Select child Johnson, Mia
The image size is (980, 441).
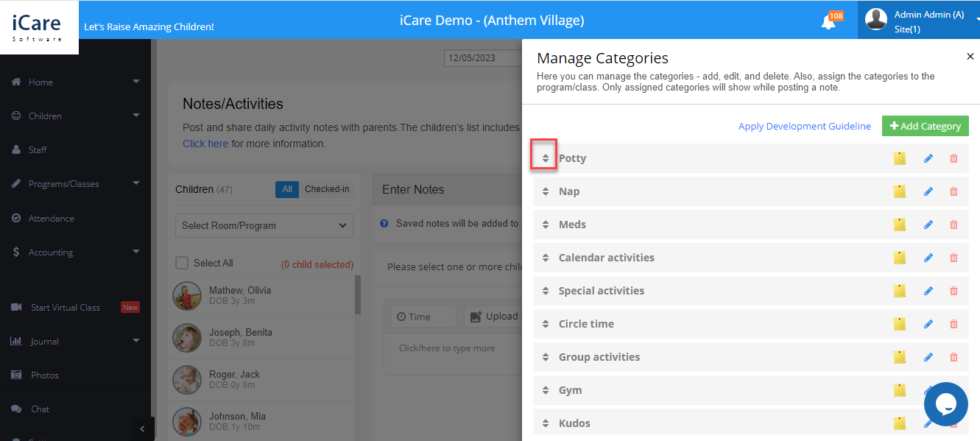261,422
